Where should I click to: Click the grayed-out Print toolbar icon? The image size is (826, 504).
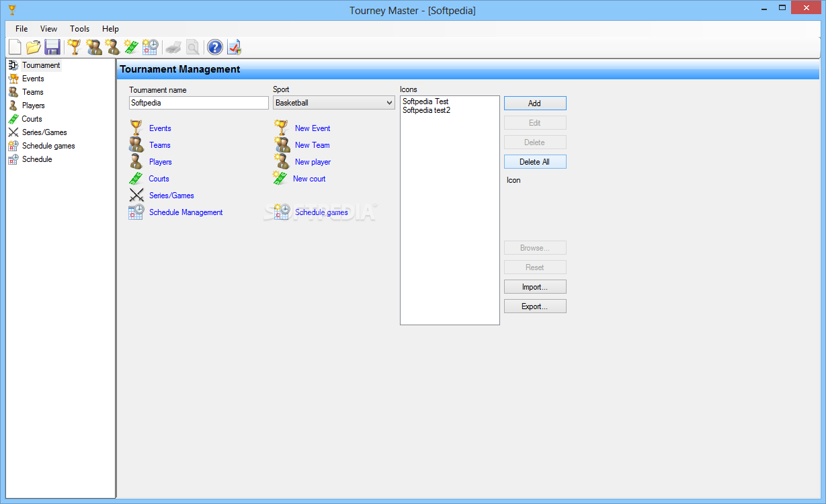[173, 47]
